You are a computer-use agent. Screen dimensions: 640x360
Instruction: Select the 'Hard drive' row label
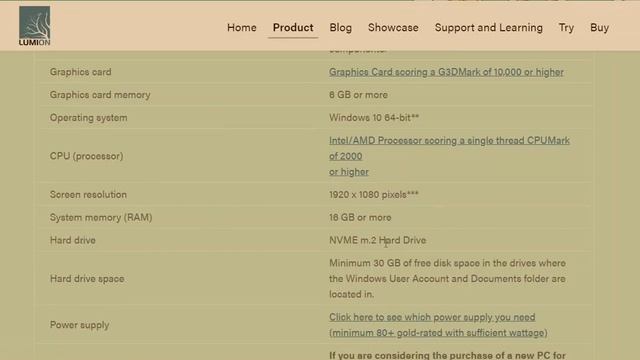tap(73, 240)
